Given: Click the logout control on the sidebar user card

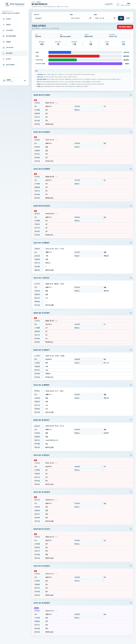Looking at the screenshot, I should point(25,80).
